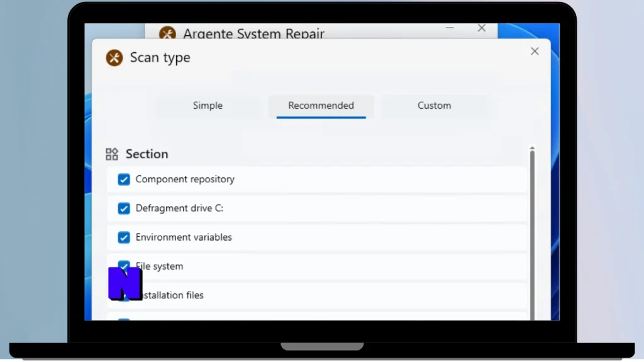Select the Recommended scan tab
This screenshot has height=362, width=644.
[321, 106]
